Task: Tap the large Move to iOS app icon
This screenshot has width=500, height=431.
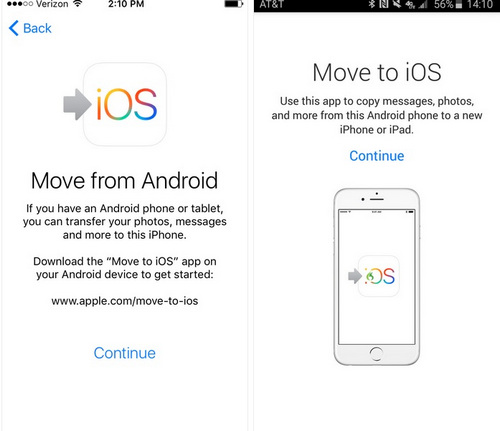Action: click(125, 104)
